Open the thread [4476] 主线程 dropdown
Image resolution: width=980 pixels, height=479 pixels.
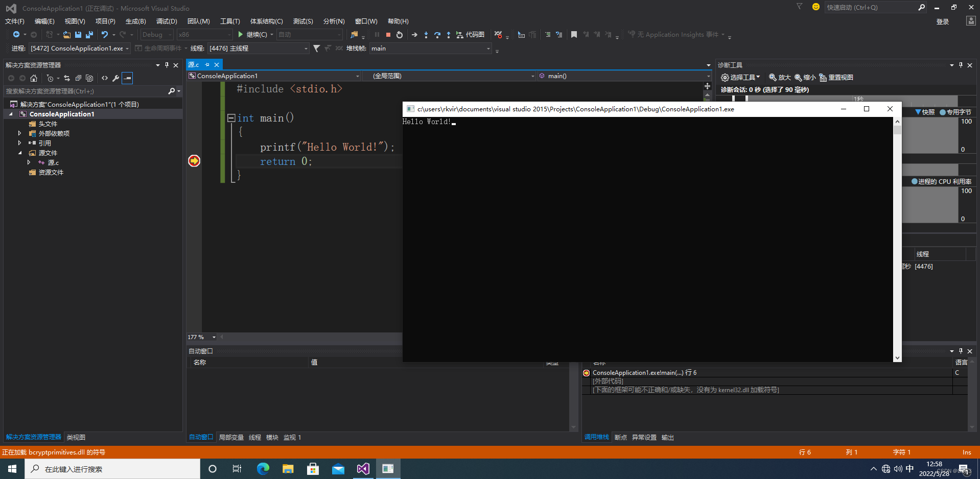259,49
